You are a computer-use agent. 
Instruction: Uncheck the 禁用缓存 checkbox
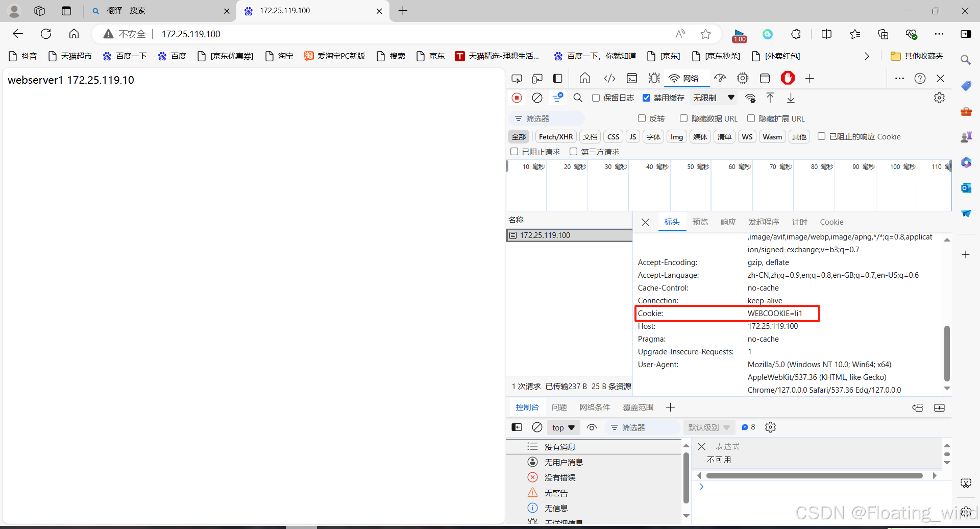point(646,98)
